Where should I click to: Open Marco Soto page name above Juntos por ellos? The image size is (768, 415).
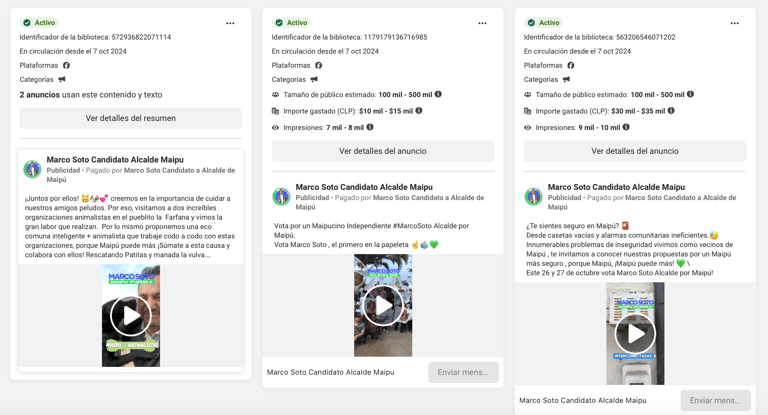click(115, 160)
